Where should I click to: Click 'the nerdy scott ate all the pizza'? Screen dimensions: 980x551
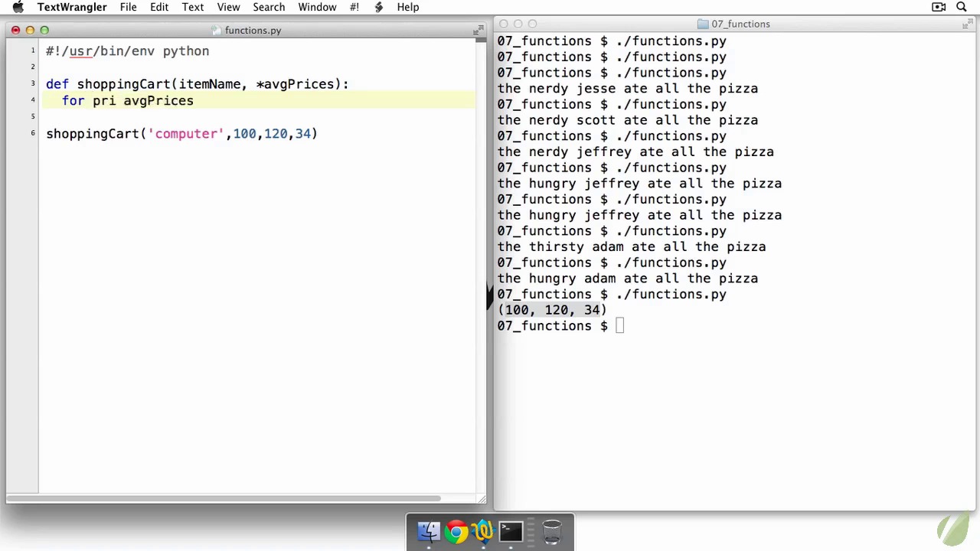(x=628, y=120)
